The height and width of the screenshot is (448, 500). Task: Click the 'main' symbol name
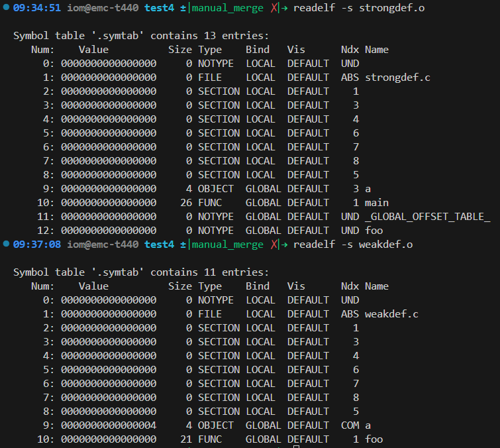pos(377,203)
